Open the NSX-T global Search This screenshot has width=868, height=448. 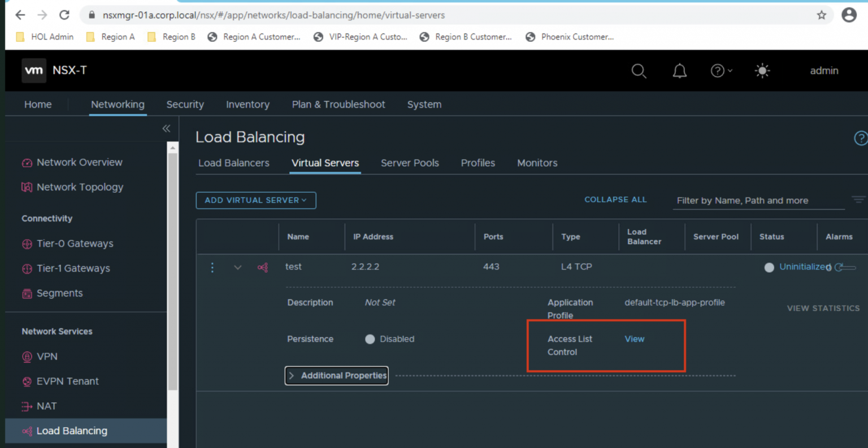[x=639, y=71]
